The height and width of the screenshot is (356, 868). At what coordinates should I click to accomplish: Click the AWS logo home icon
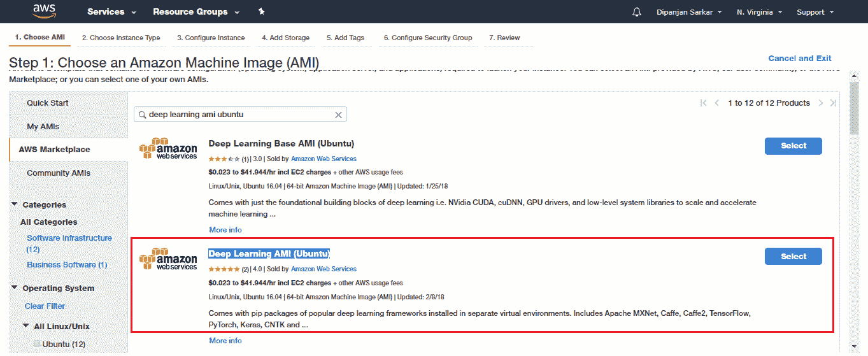[44, 11]
